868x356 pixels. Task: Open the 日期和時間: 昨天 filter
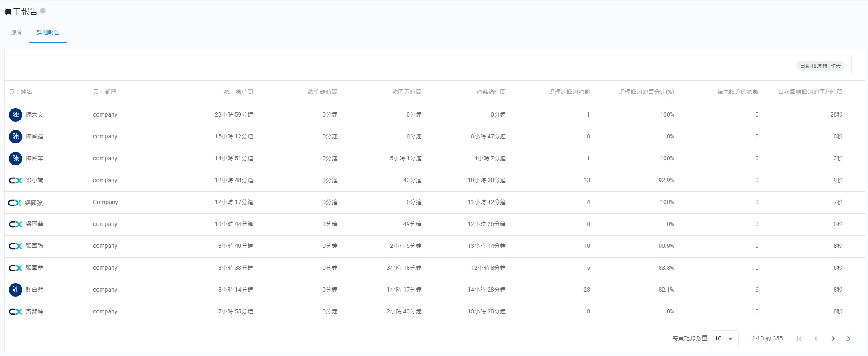click(x=821, y=66)
